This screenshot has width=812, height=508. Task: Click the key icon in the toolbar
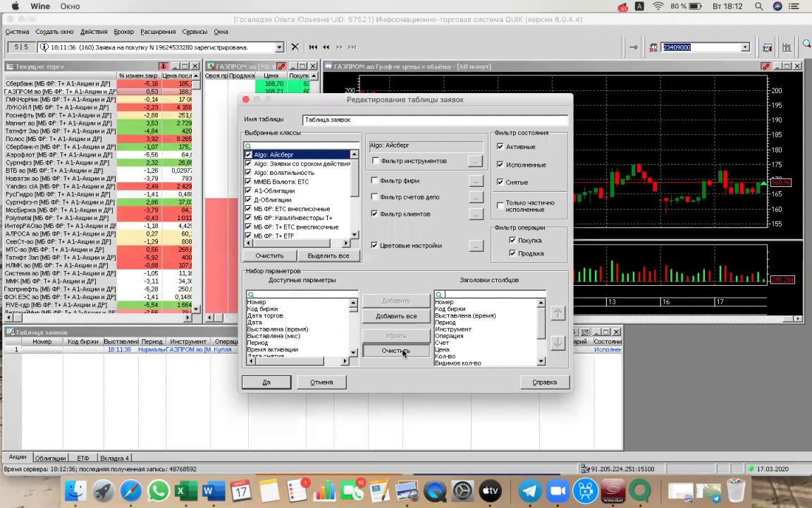[x=634, y=47]
